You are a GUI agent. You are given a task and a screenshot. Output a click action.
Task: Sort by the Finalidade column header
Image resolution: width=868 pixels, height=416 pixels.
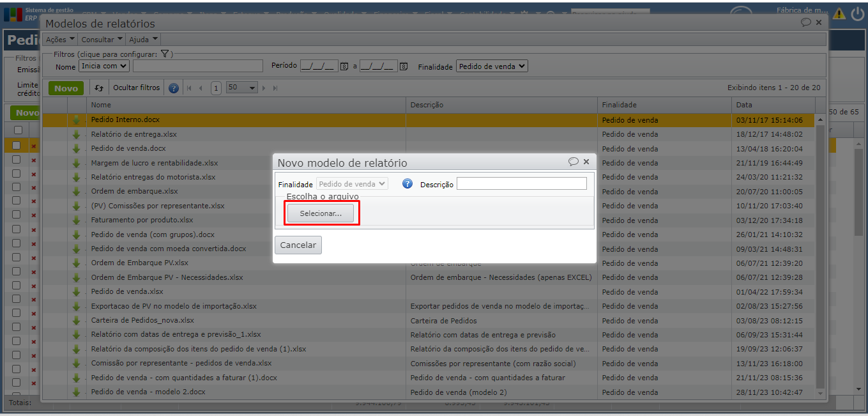coord(664,105)
